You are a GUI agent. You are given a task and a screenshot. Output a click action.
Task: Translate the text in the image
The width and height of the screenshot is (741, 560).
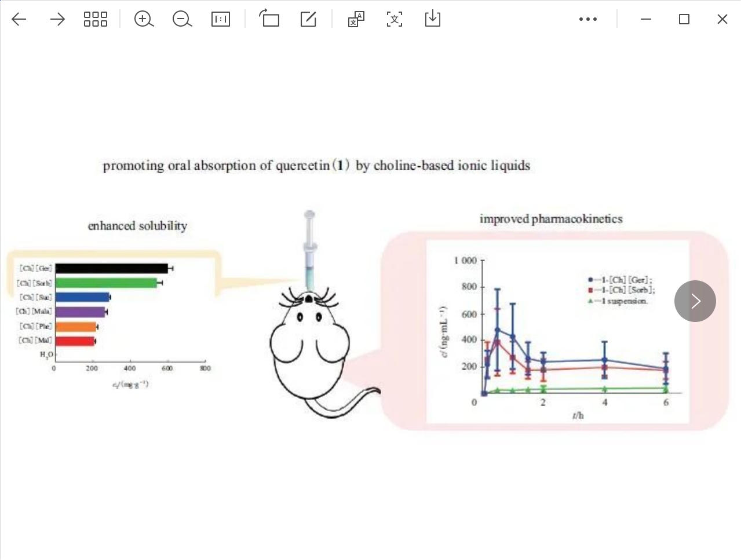point(356,19)
